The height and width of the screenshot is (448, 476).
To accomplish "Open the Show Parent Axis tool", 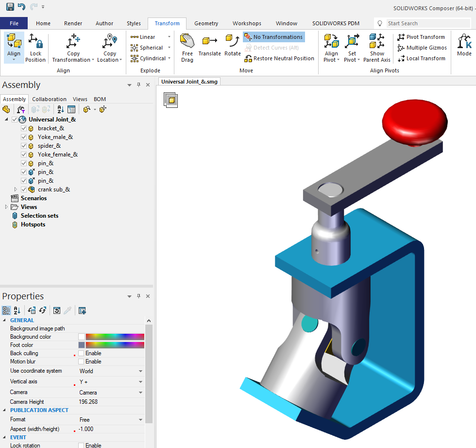I will click(377, 48).
